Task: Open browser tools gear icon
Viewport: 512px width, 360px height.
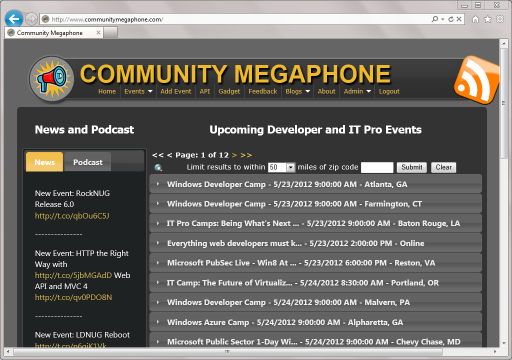Action: click(x=500, y=19)
